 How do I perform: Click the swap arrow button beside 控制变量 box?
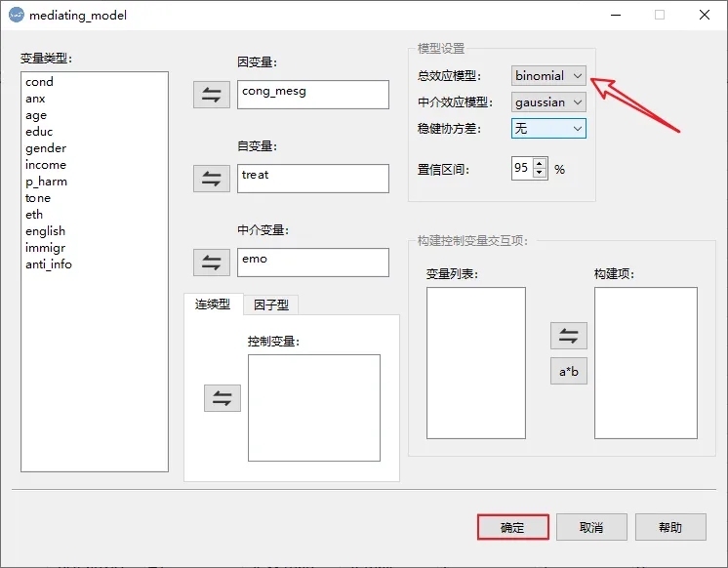coord(222,398)
